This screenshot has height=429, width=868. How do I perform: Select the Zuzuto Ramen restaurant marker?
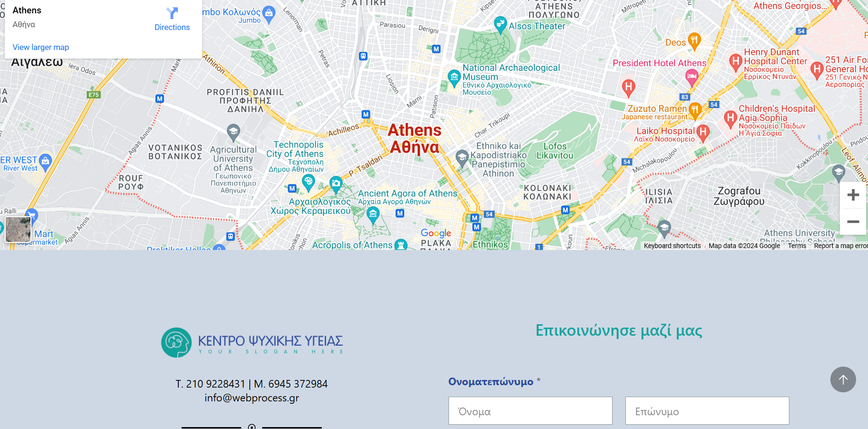[695, 111]
